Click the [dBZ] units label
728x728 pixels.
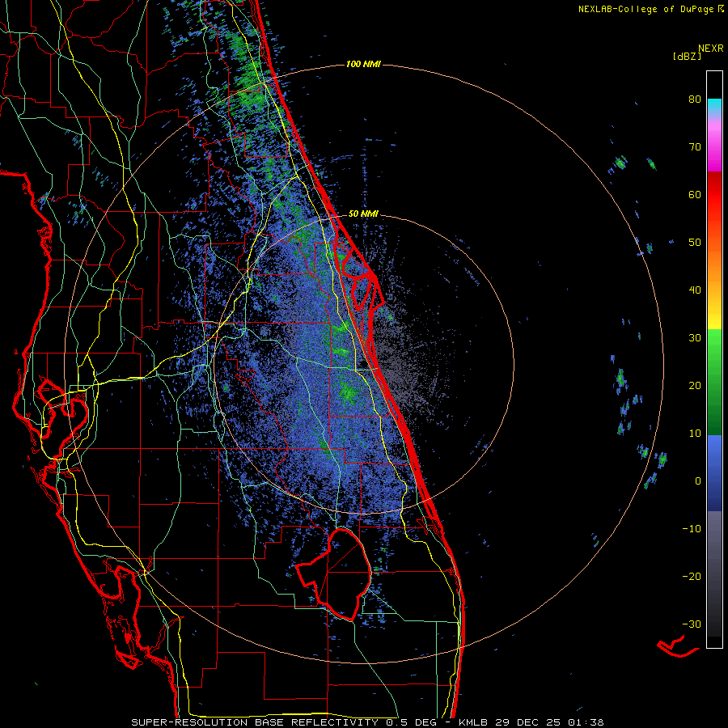(687, 56)
